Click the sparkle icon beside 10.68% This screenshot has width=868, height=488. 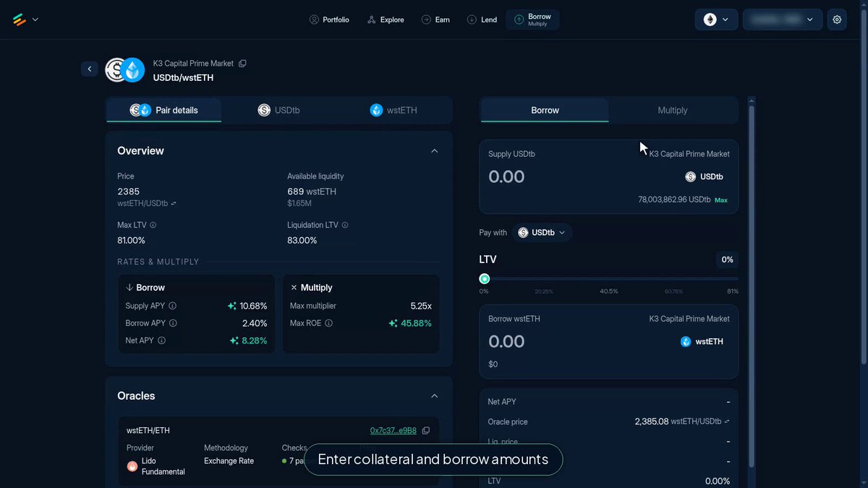[x=232, y=306]
